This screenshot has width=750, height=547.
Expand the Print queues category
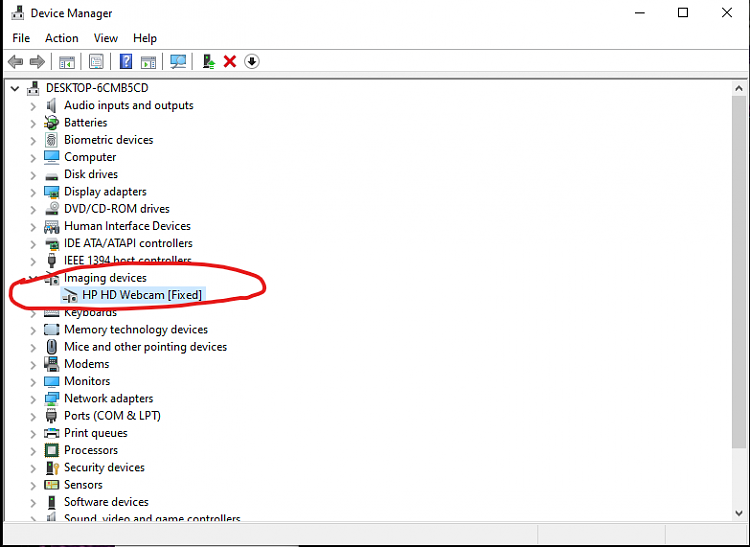[33, 434]
